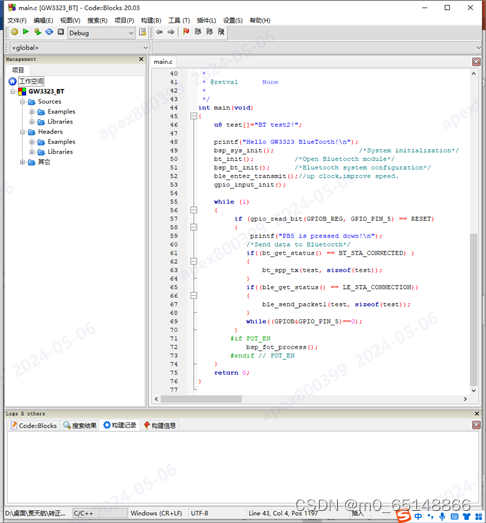Fold the block at line 62
This screenshot has height=523, width=486.
point(193,261)
